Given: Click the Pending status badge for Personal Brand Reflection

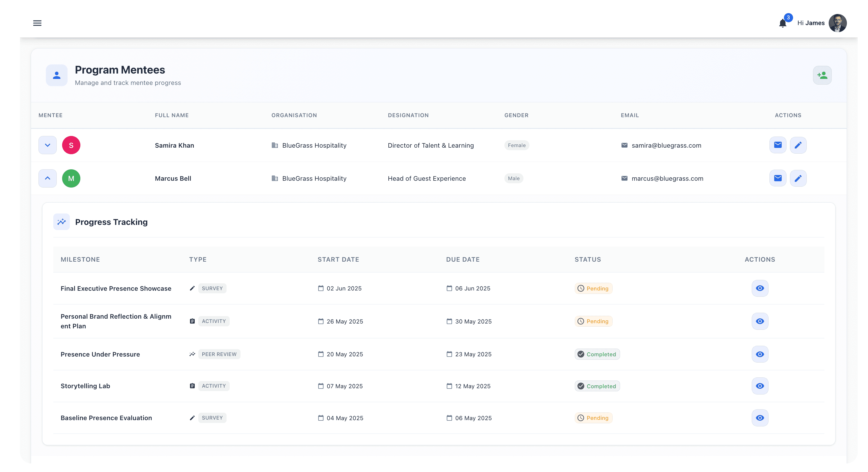Looking at the screenshot, I should (593, 321).
